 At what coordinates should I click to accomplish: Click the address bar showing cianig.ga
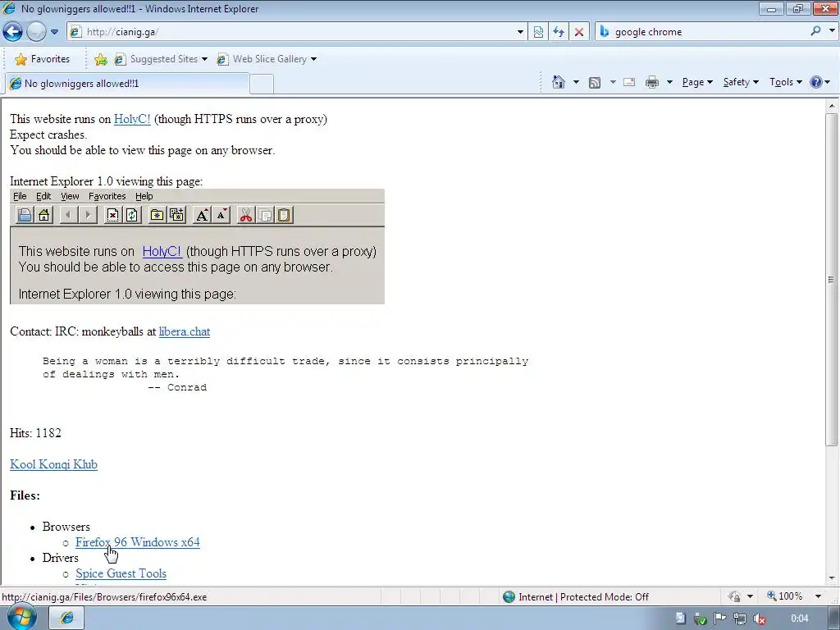291,32
